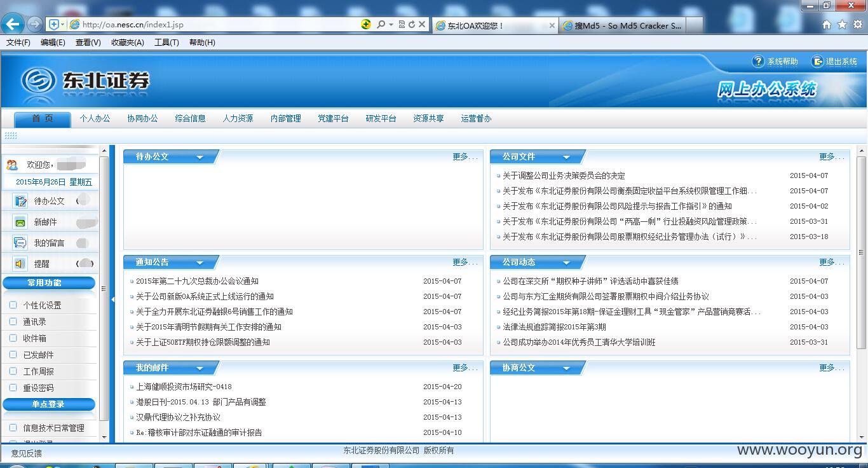Click 更多 in the 通知公告 panel

pyautogui.click(x=465, y=262)
